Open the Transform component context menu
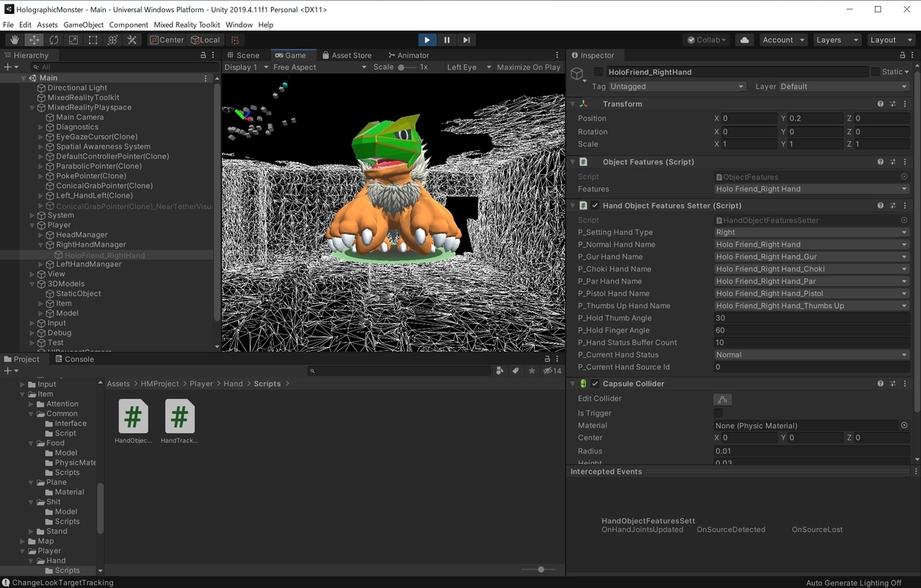This screenshot has width=921, height=588. click(906, 104)
